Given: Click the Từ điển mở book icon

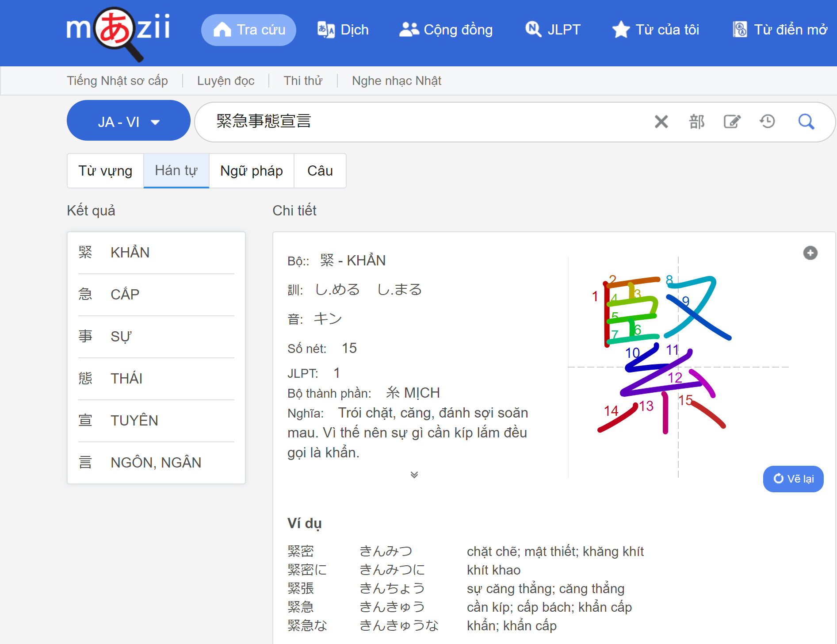Looking at the screenshot, I should coord(740,30).
